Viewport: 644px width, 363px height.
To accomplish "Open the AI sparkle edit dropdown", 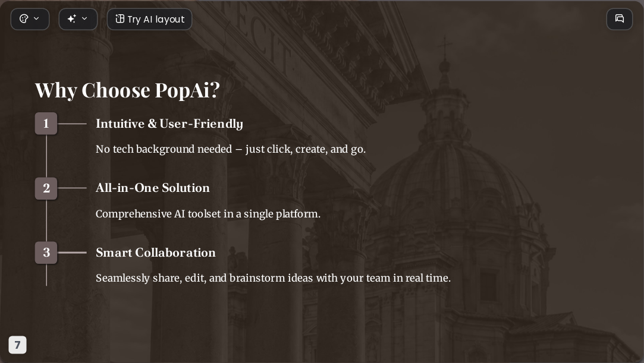I will pyautogui.click(x=78, y=19).
